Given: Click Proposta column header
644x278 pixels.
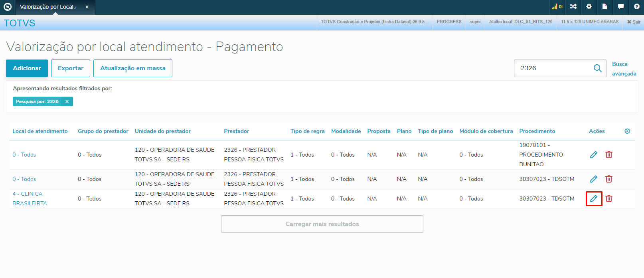Looking at the screenshot, I should click(379, 131).
